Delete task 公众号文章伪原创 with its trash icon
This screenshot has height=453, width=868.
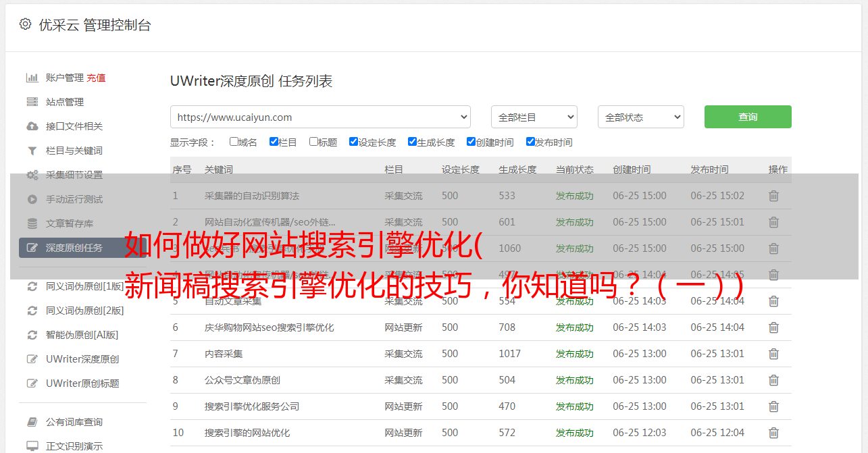click(x=773, y=380)
